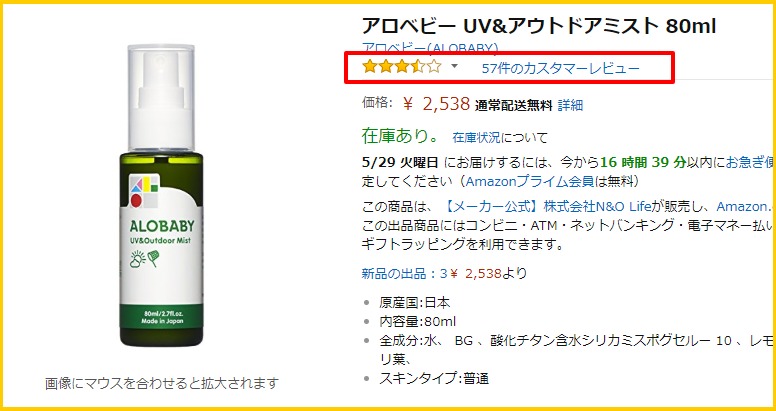Click the Amazonプライム会員 link
The width and height of the screenshot is (776, 411).
[530, 181]
